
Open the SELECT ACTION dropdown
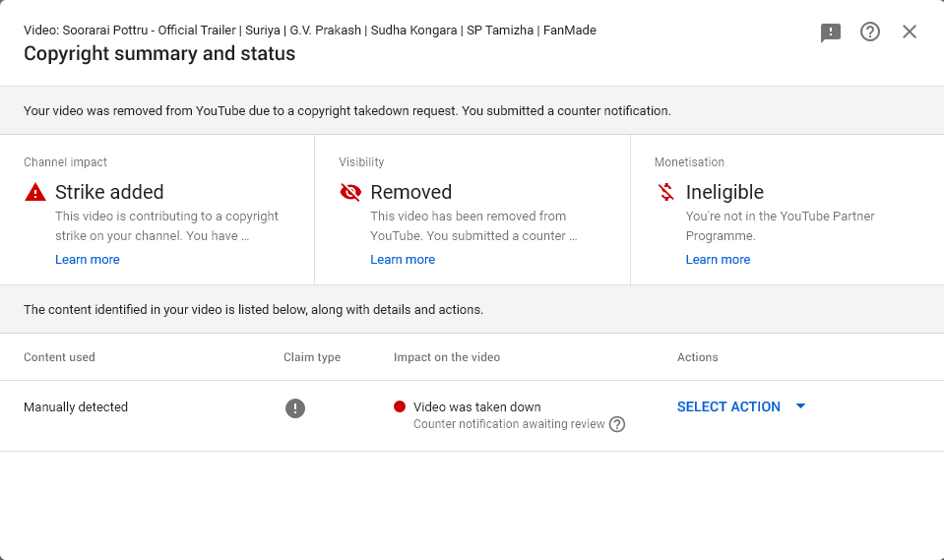741,406
